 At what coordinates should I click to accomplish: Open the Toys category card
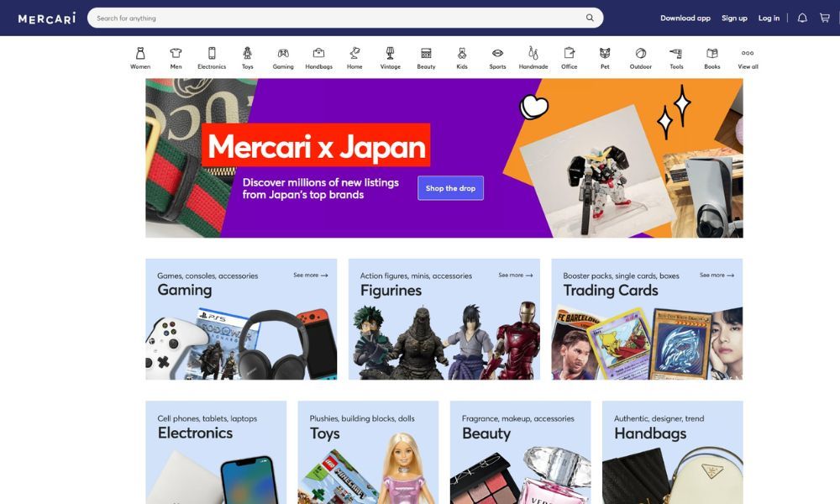(368, 452)
